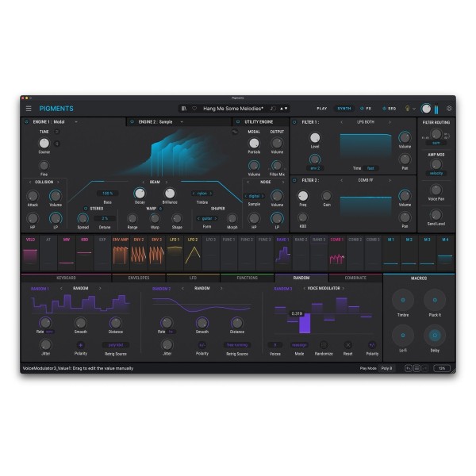476x476 pixels.
Task: Open Engine 1 Modal type dropdown
Action: click(x=76, y=121)
